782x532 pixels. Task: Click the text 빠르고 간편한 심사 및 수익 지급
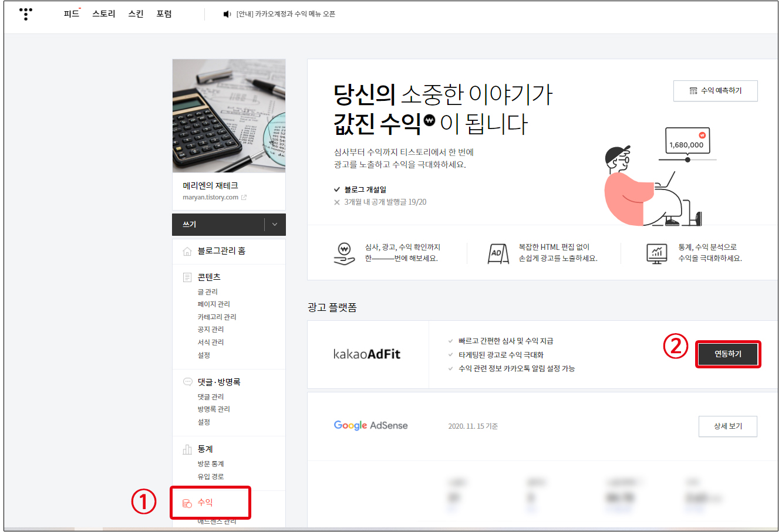pyautogui.click(x=506, y=341)
